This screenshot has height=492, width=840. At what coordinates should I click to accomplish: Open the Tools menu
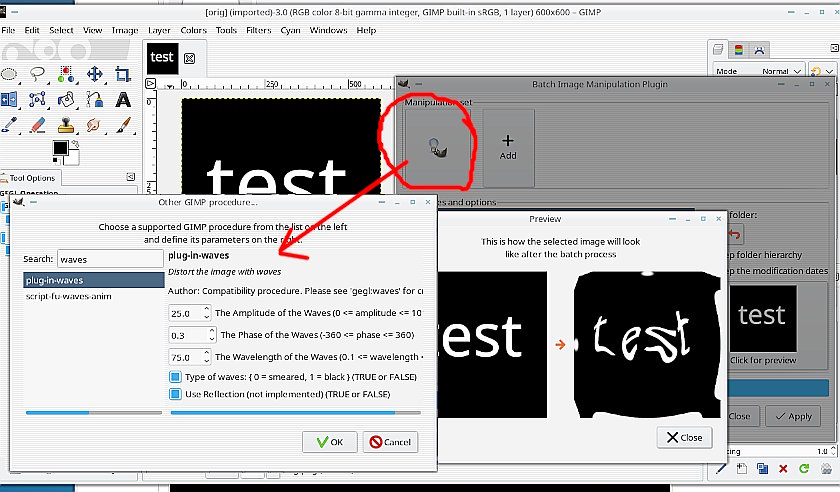click(226, 31)
